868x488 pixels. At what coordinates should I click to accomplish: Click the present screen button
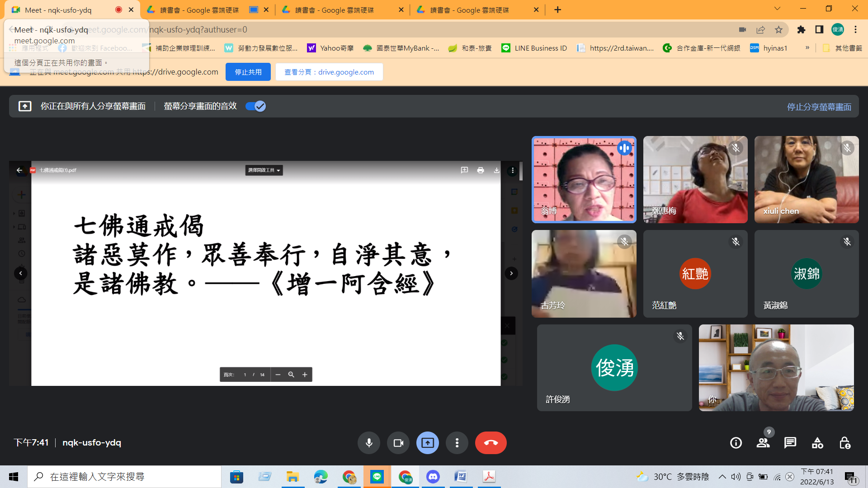click(427, 443)
